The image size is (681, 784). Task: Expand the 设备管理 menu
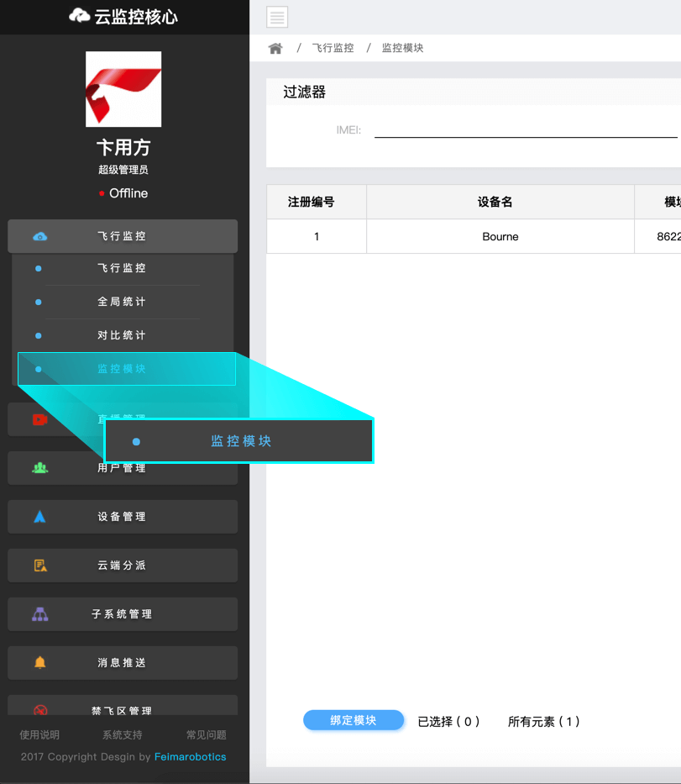point(123,517)
